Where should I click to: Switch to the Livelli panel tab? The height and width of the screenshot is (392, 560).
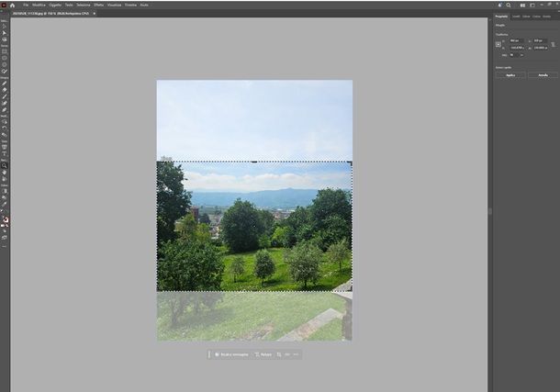pos(516,17)
